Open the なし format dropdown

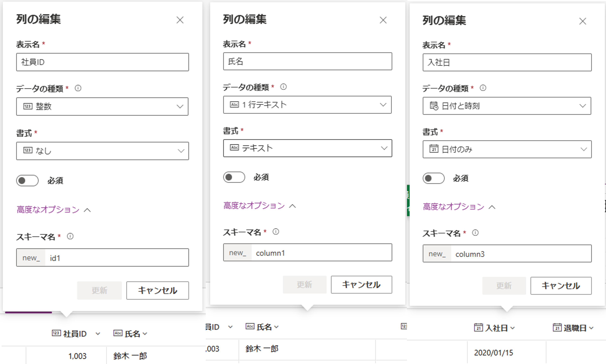103,151
